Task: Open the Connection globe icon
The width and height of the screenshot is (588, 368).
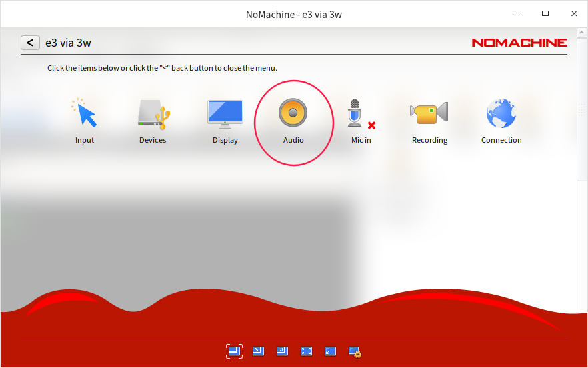Action: [501, 113]
